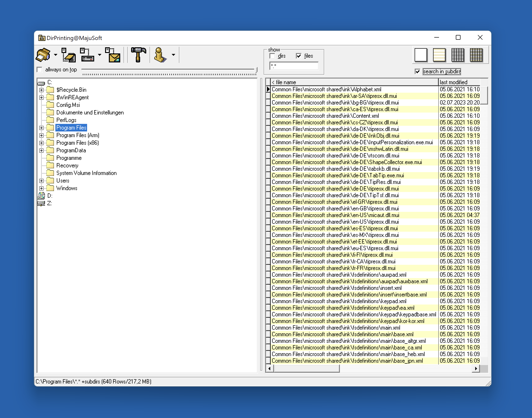
Task: Click the PerfLogs folder icon
Action: (x=50, y=120)
